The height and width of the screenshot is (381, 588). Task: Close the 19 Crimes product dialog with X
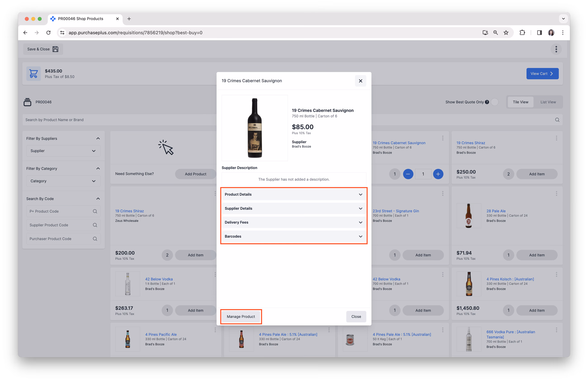(x=360, y=81)
